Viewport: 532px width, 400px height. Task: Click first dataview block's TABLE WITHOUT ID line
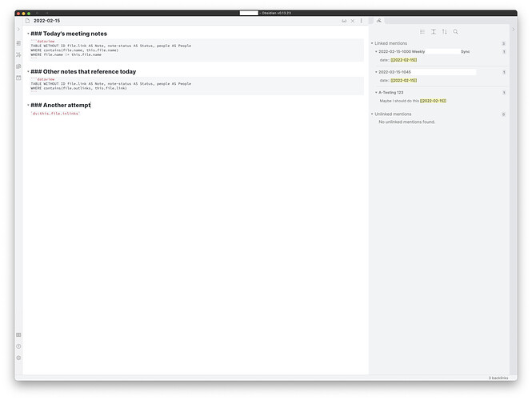pyautogui.click(x=111, y=46)
